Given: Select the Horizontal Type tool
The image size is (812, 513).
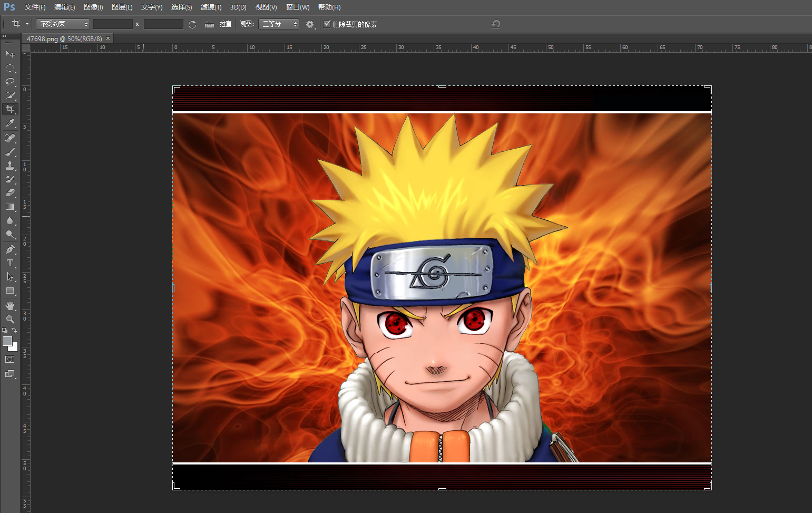Looking at the screenshot, I should [10, 263].
